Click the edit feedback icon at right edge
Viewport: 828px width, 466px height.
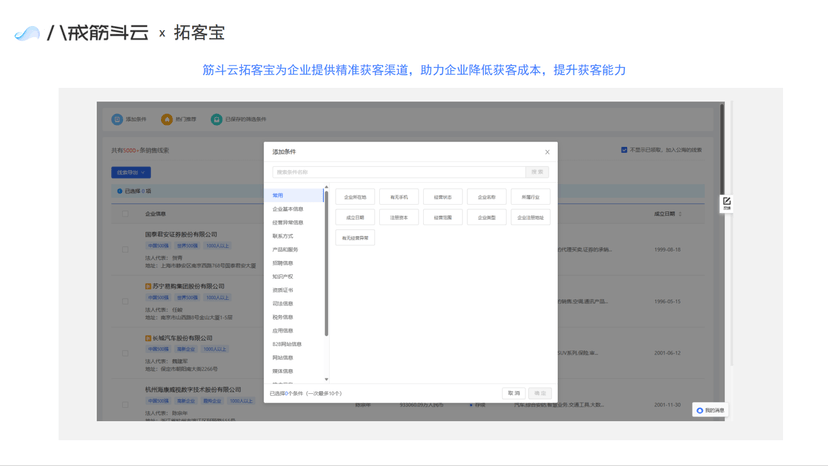pos(727,203)
